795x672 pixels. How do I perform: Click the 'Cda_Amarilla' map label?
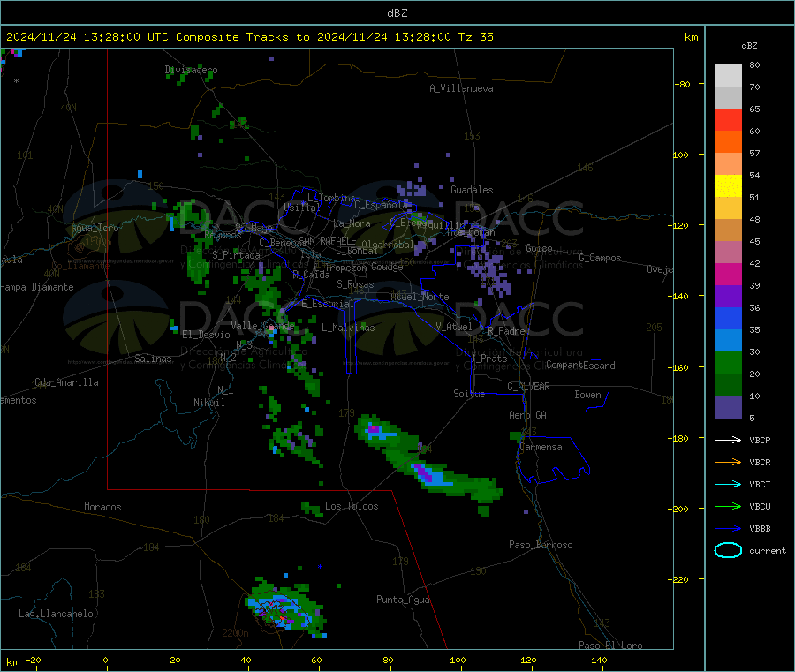pyautogui.click(x=66, y=382)
